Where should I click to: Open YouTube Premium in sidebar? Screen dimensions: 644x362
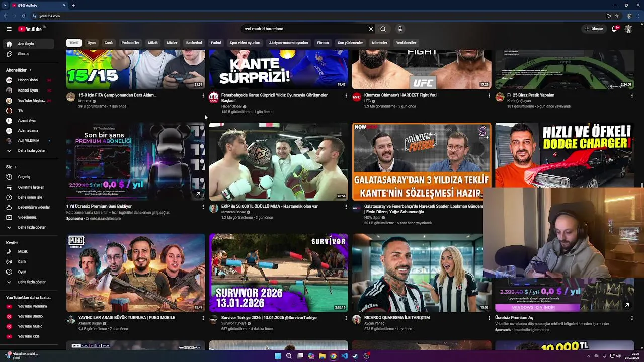click(x=28, y=306)
